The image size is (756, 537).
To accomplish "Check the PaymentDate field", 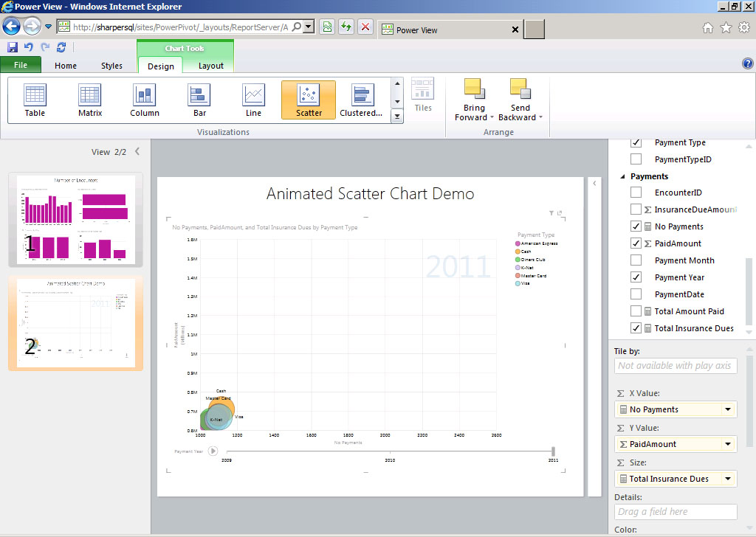I will point(636,294).
